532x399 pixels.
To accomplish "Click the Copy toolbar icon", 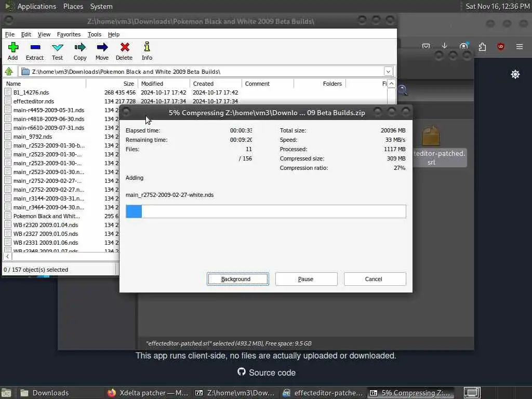I will [x=80, y=51].
